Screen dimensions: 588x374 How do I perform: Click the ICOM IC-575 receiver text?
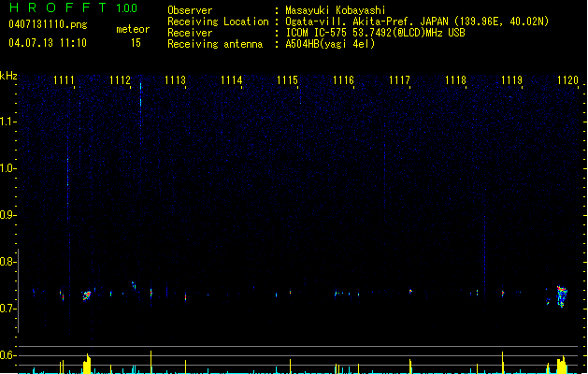[375, 33]
